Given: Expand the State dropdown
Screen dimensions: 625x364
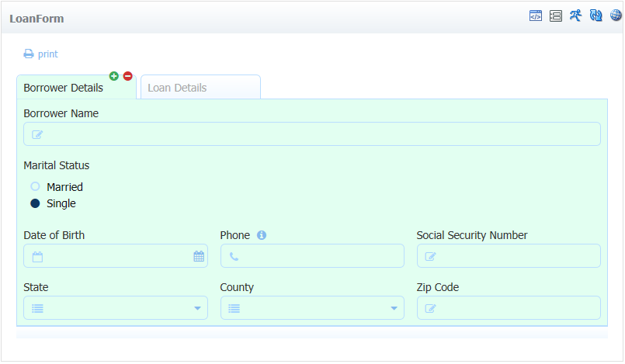Looking at the screenshot, I should tap(116, 308).
